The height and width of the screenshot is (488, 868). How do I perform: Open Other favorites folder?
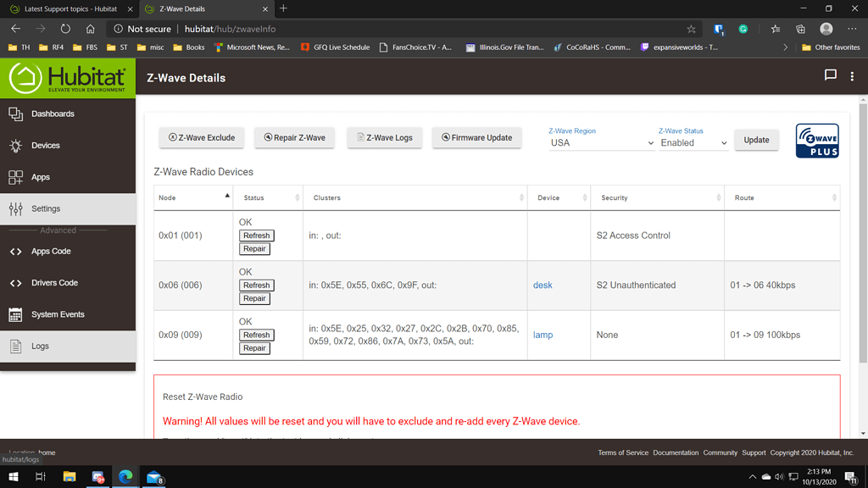831,47
